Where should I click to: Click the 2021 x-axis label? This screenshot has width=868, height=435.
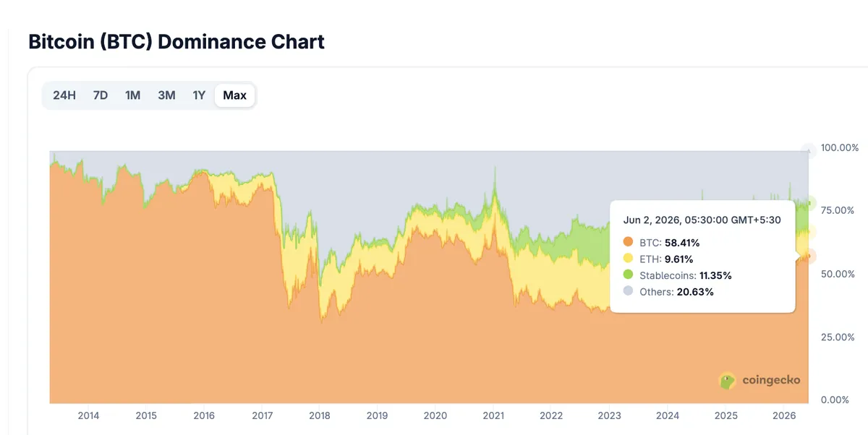pyautogui.click(x=493, y=415)
